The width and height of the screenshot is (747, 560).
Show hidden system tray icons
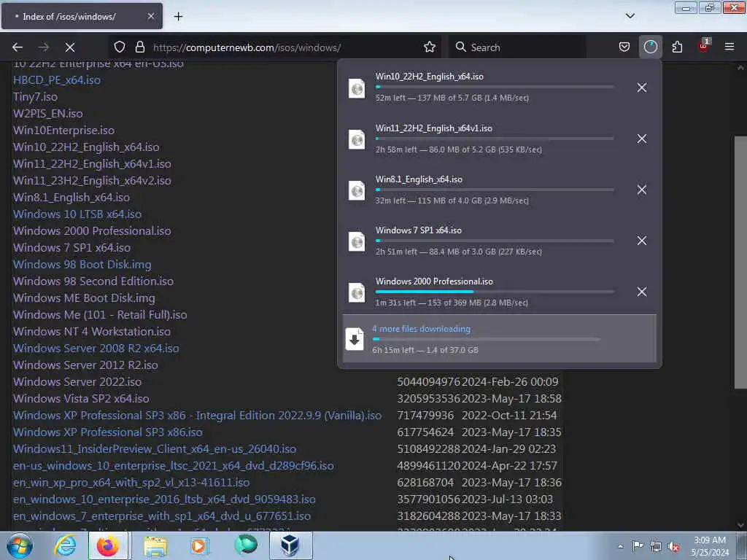pyautogui.click(x=620, y=546)
